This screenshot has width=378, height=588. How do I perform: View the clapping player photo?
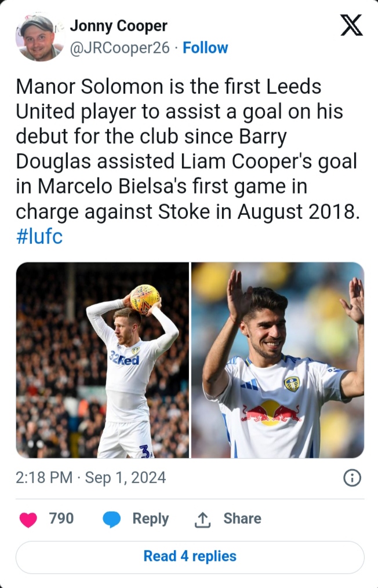(x=278, y=360)
